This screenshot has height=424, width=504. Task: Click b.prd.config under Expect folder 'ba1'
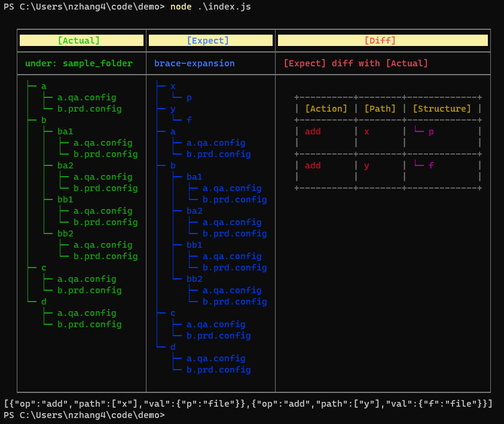234,199
